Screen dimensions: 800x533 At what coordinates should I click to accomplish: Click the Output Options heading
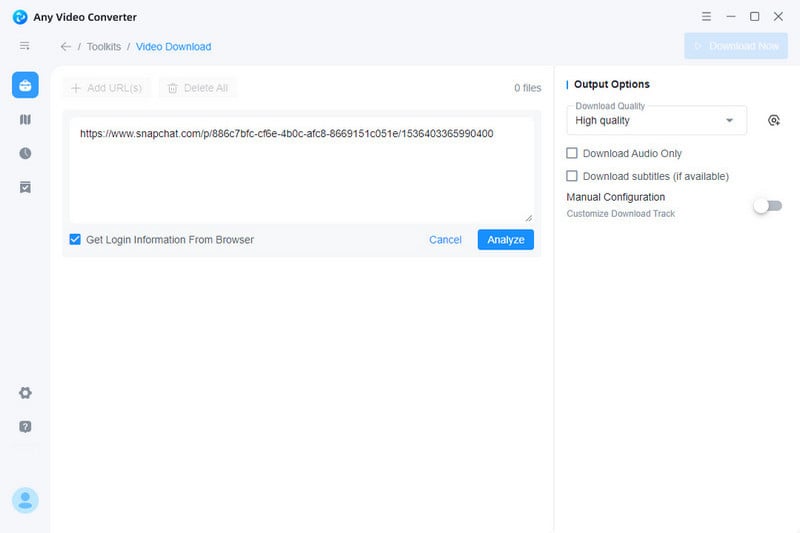pos(612,84)
